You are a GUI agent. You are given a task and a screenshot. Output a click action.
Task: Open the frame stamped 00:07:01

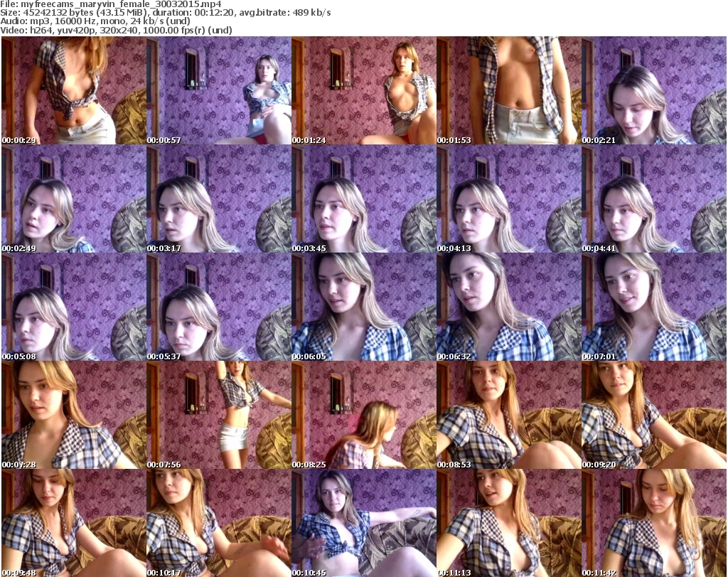(x=654, y=307)
